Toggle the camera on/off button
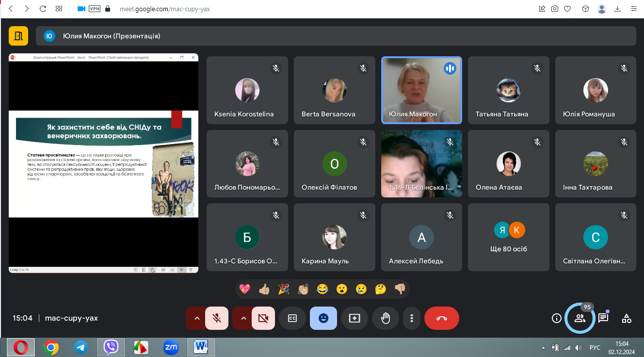This screenshot has height=357, width=644. click(x=263, y=318)
